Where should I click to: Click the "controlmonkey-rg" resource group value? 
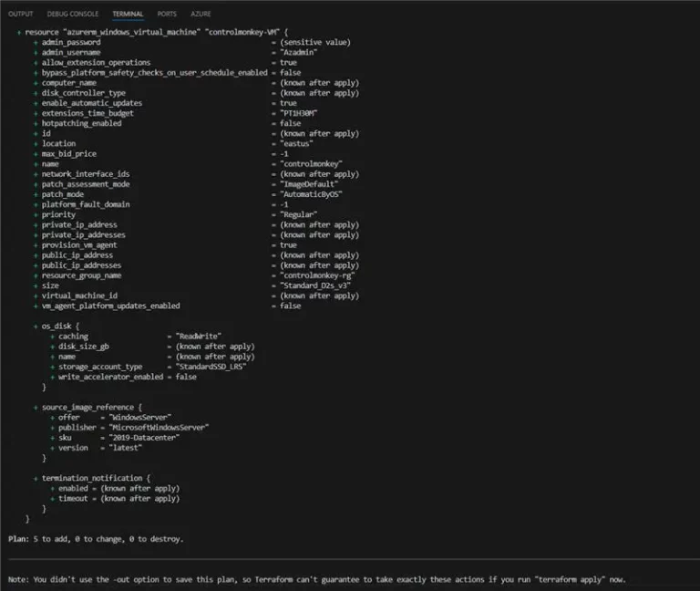click(x=317, y=275)
